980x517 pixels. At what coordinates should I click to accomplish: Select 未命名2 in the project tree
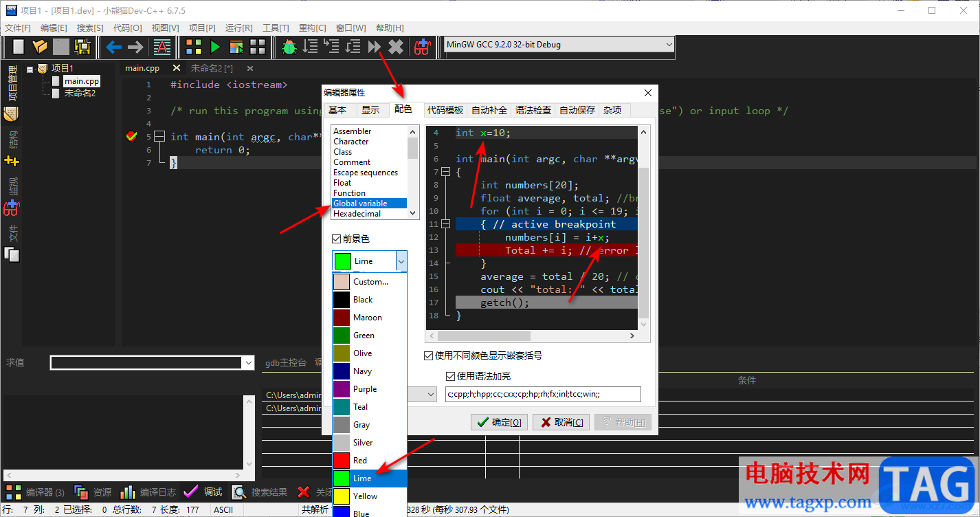[80, 93]
